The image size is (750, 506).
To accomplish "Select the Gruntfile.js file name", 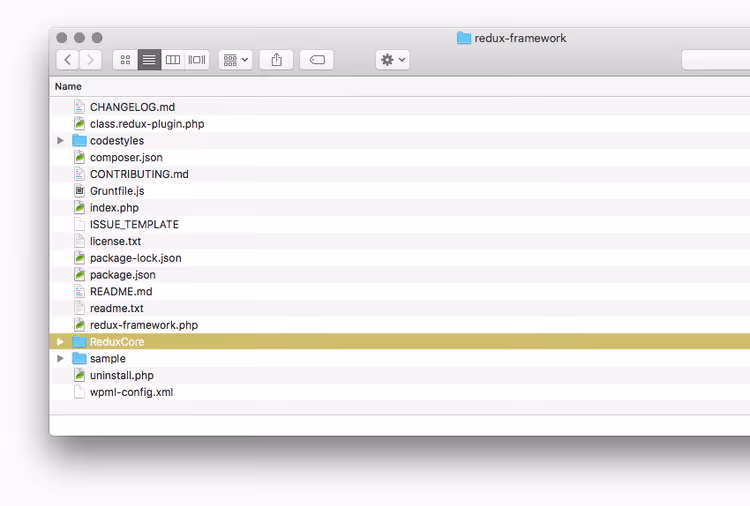I will pyautogui.click(x=117, y=191).
